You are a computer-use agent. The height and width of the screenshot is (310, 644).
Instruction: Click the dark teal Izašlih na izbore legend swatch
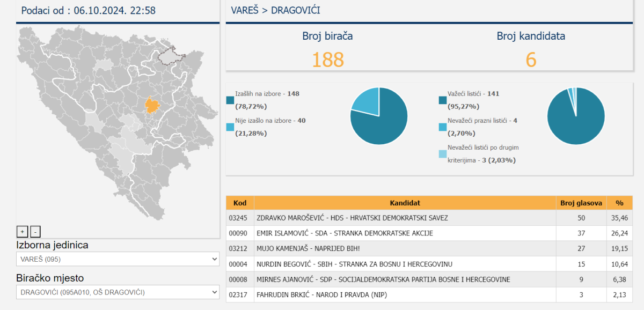tap(230, 100)
